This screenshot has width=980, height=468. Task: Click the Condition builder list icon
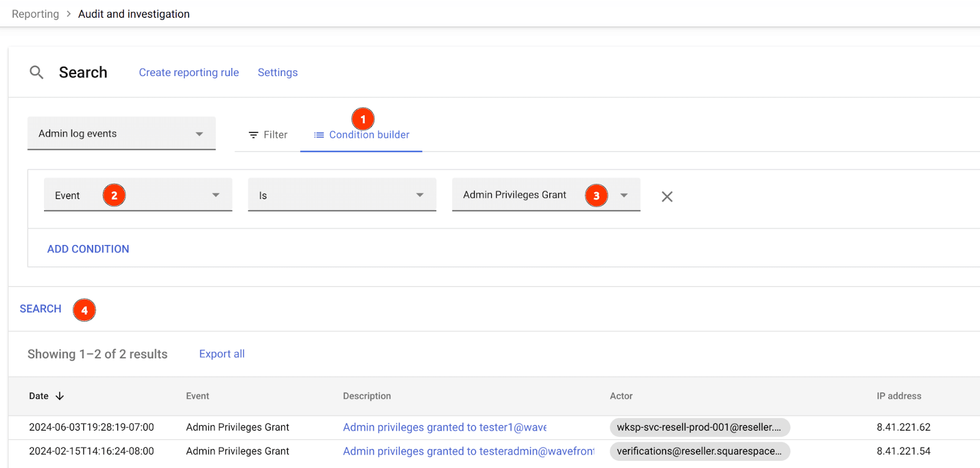click(x=318, y=135)
